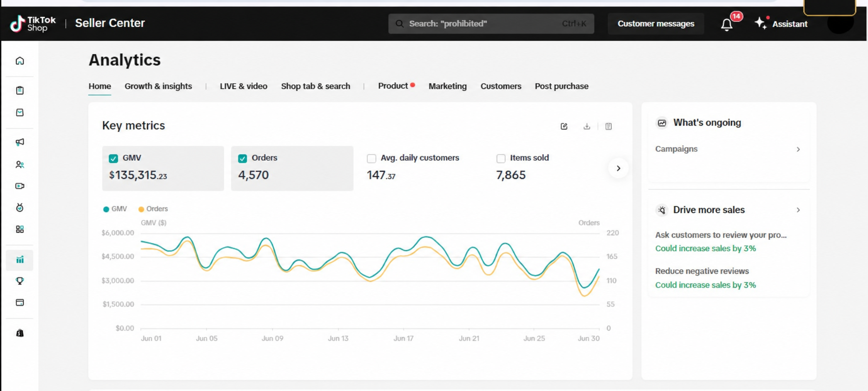868x391 pixels.
Task: Open the Growth medal icon in sidebar
Action: [20, 208]
